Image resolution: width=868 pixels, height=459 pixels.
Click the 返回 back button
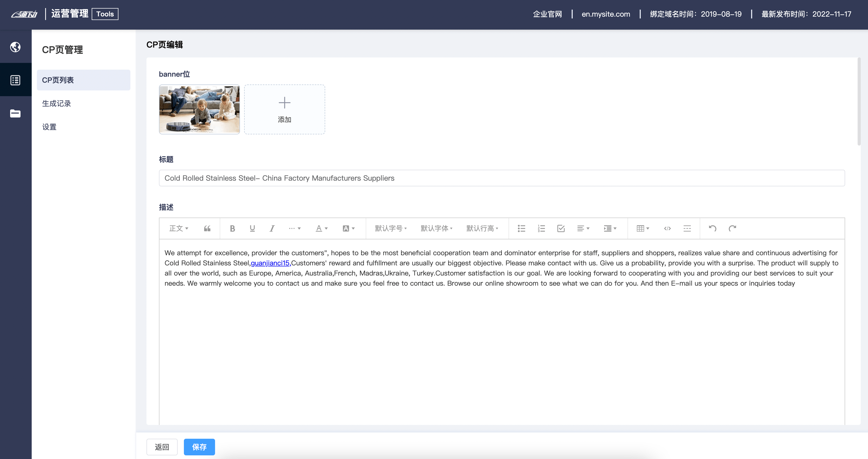coord(162,447)
